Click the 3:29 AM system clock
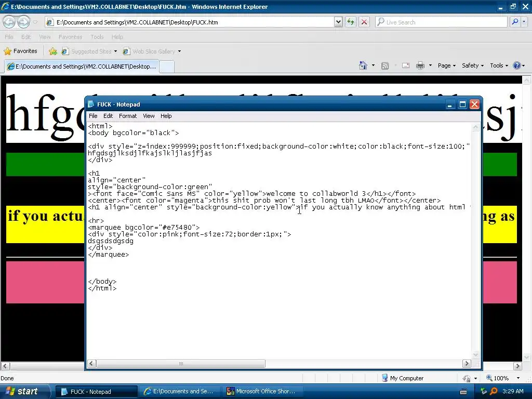 [x=513, y=391]
